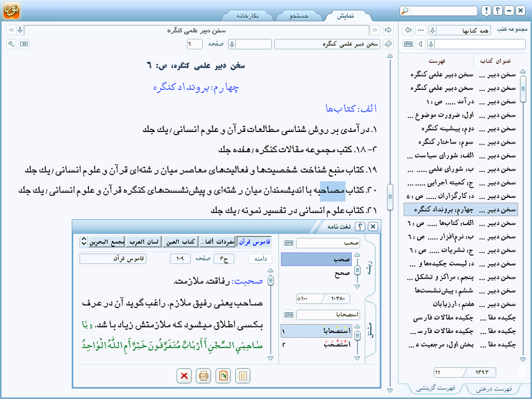Select root list item صحح
The height and width of the screenshot is (399, 532).
pos(316,273)
